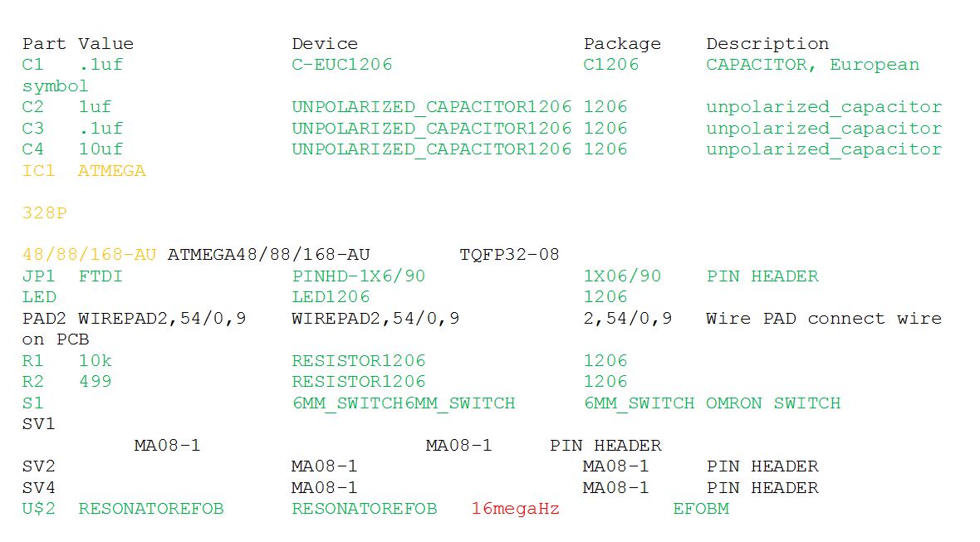The image size is (980, 542).
Task: Click the yellow 'ATMEGA' value text
Action: click(112, 171)
